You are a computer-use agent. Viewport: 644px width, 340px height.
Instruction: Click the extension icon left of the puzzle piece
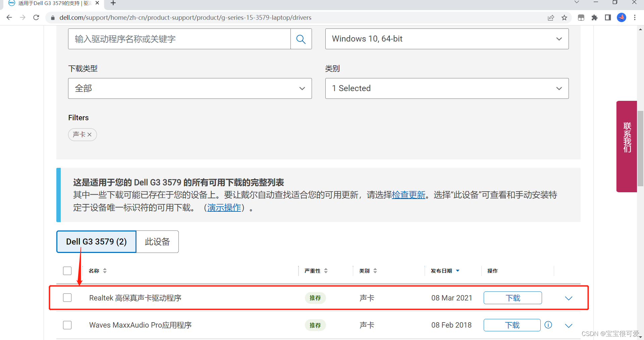(581, 18)
